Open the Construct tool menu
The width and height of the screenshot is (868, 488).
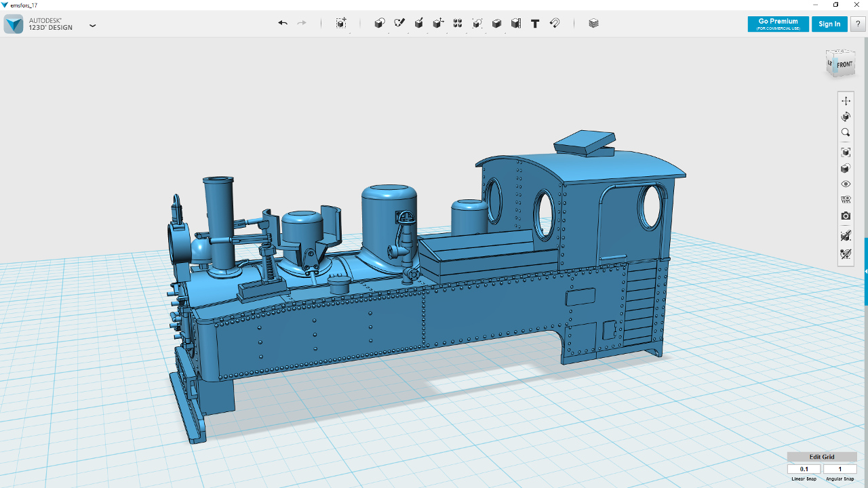(419, 23)
